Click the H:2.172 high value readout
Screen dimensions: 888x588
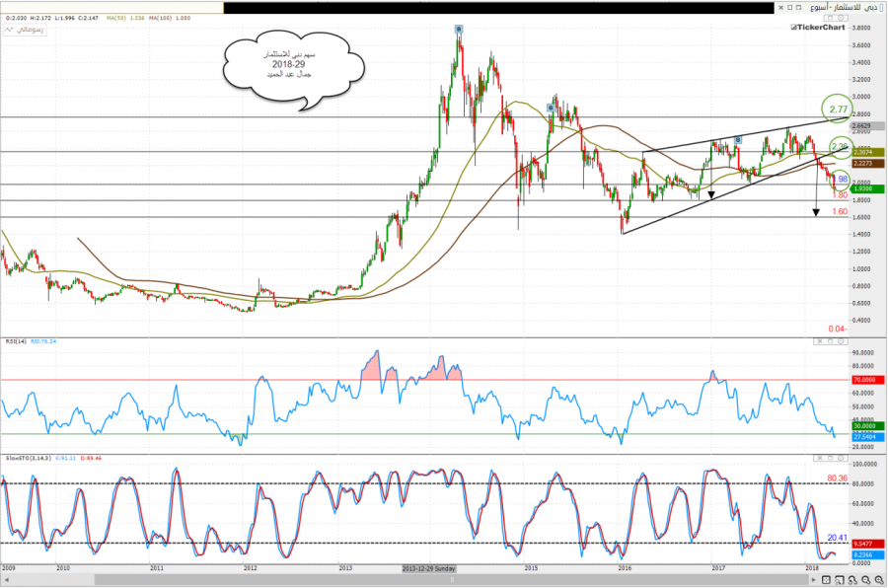pyautogui.click(x=40, y=18)
